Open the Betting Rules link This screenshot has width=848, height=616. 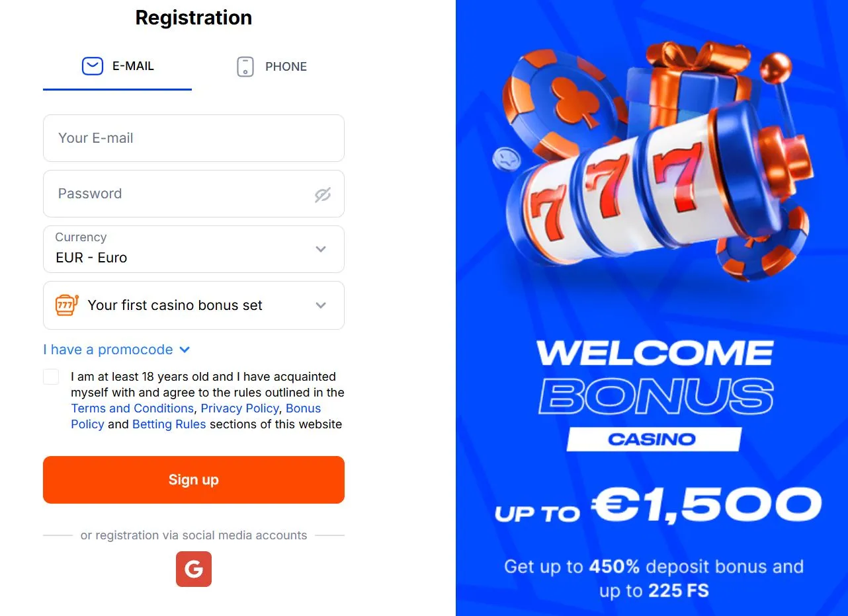[x=169, y=424]
